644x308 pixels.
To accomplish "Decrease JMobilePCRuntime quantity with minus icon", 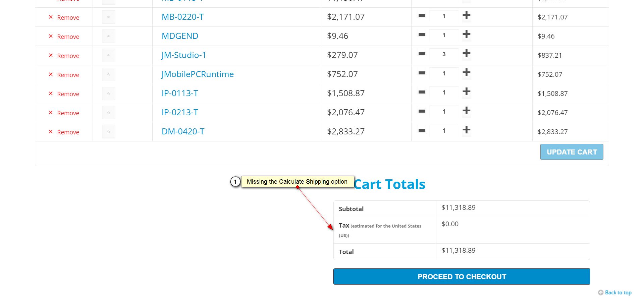I will coord(422,73).
